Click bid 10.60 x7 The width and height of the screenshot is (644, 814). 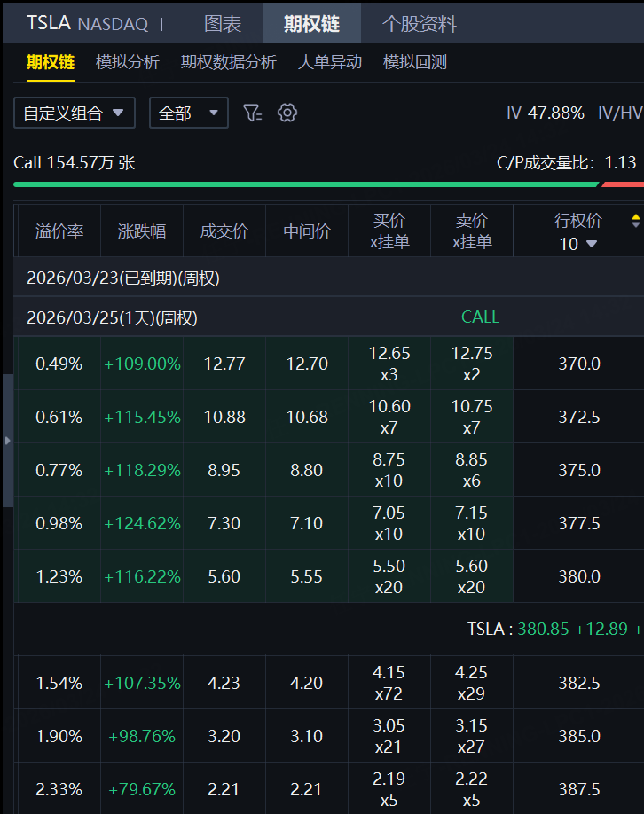[x=389, y=417]
